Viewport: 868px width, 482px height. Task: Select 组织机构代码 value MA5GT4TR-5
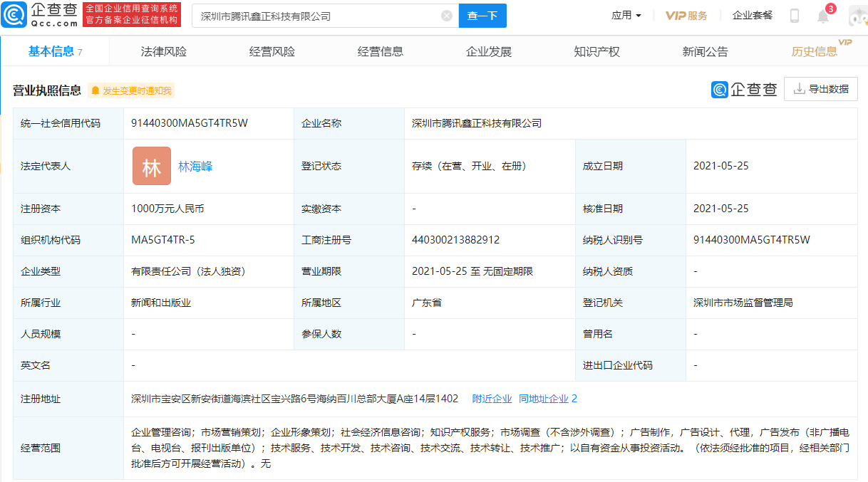point(163,240)
